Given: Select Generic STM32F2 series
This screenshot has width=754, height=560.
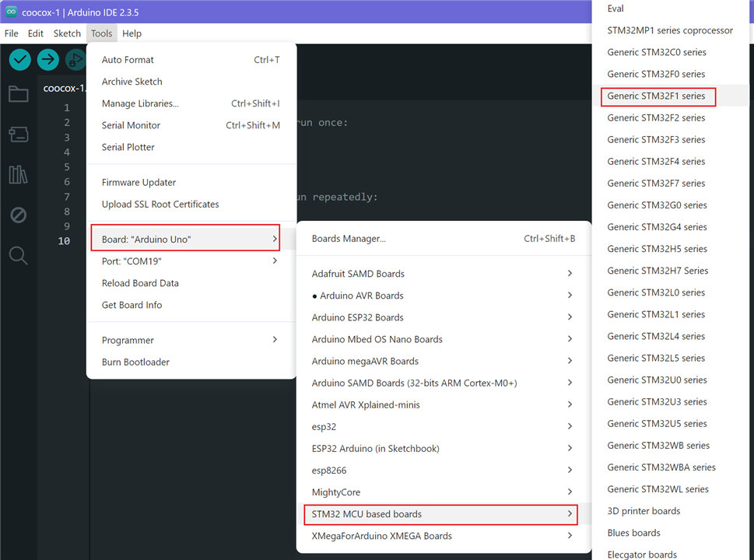Looking at the screenshot, I should point(671,117).
